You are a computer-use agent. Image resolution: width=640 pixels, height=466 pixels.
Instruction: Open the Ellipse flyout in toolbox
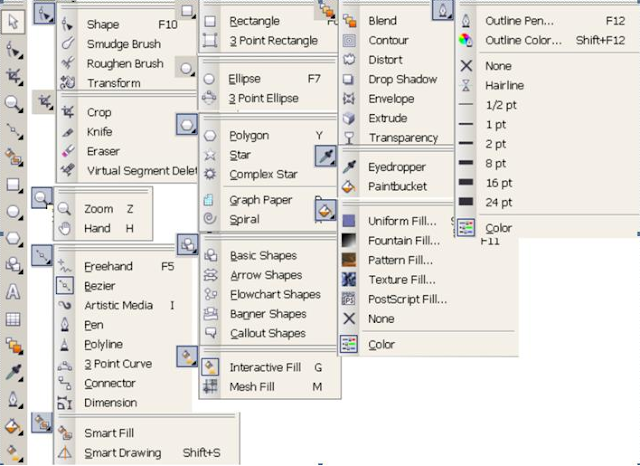13,211
